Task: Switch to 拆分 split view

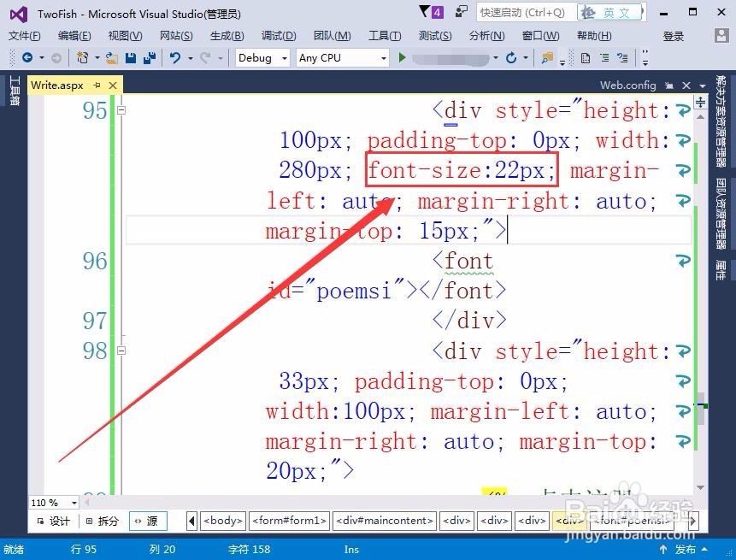Action: (x=103, y=521)
